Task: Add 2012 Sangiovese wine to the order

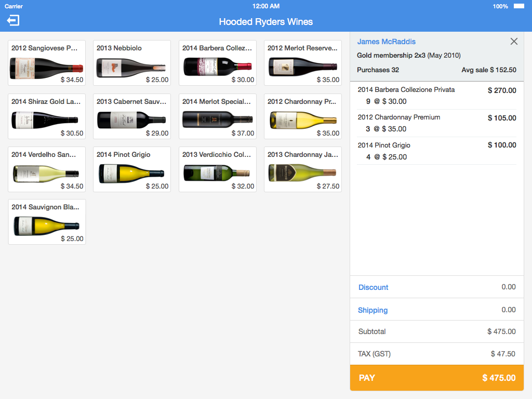Action: click(47, 63)
